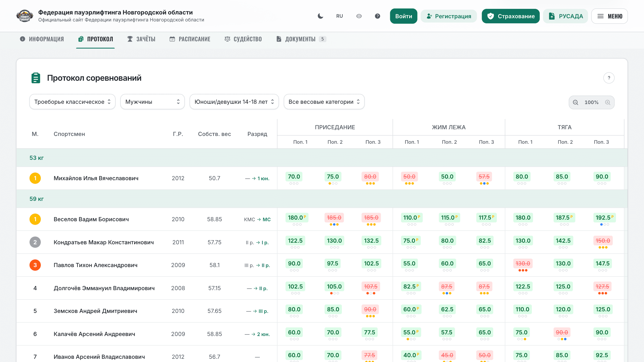644x362 pixels.
Task: Select the Протокол tab
Action: 96,39
